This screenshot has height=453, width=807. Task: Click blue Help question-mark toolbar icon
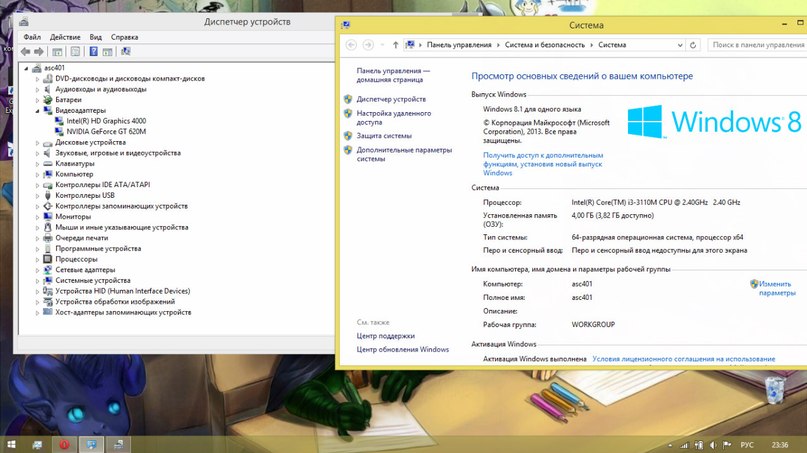[93, 51]
